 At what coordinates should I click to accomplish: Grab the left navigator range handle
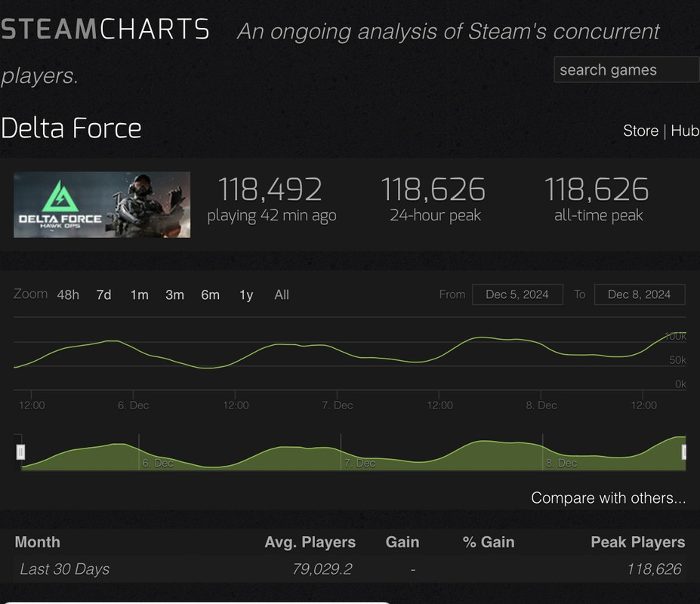20,451
